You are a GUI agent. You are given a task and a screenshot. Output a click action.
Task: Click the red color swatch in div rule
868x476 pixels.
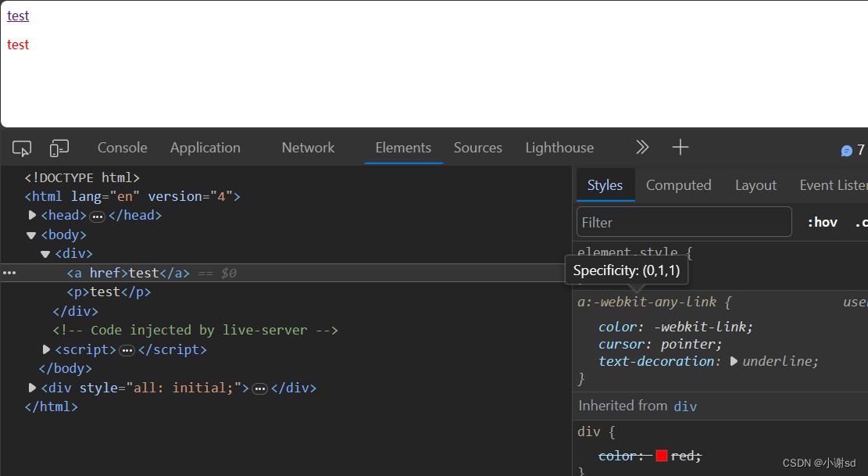[x=661, y=456]
